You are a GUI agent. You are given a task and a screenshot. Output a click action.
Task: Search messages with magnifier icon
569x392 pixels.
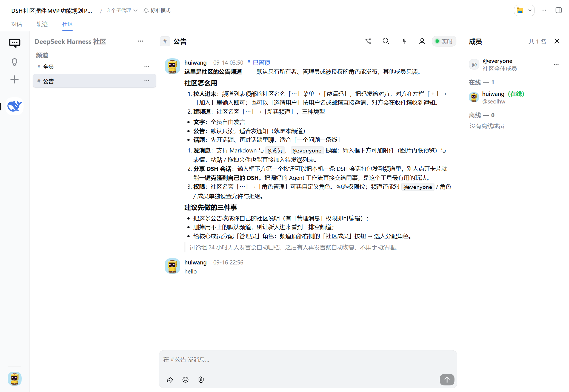[386, 41]
